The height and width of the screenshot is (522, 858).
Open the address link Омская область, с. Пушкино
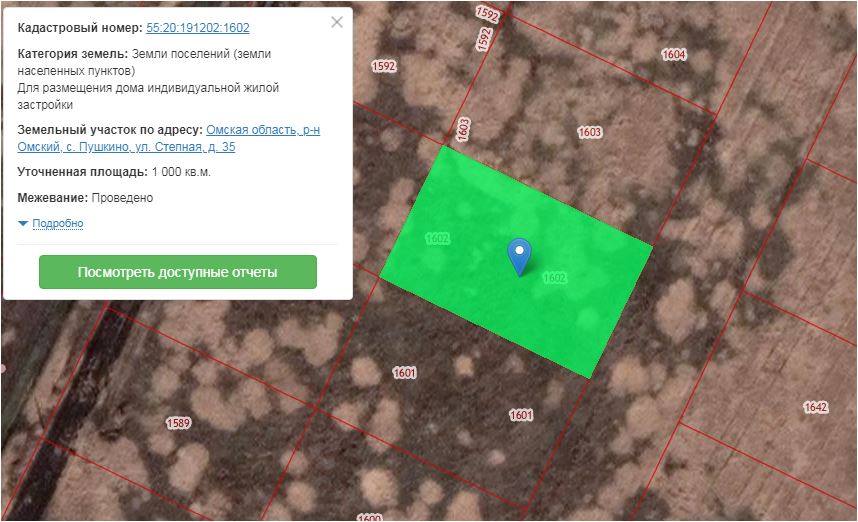pos(169,138)
